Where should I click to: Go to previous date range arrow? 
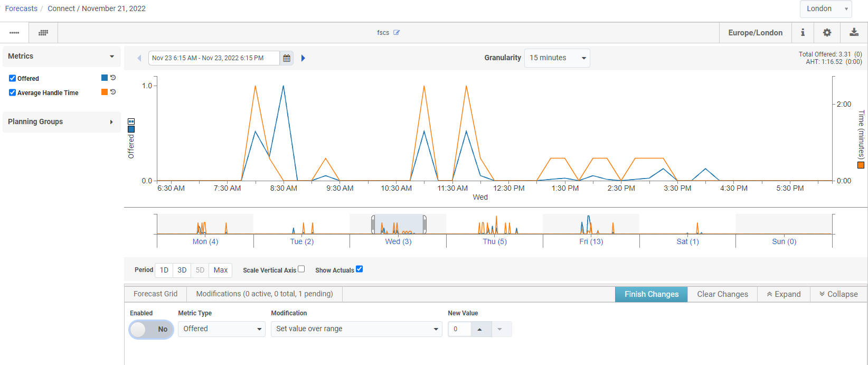coord(139,58)
